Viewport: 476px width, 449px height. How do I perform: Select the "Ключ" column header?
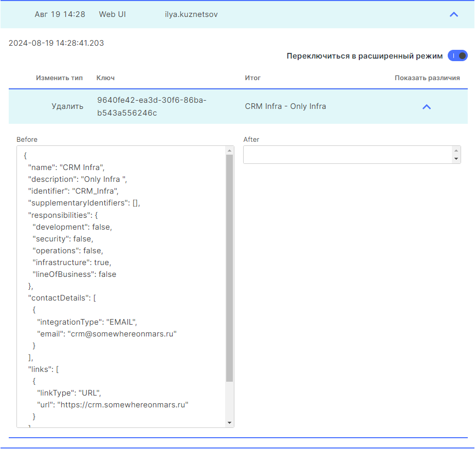click(105, 78)
